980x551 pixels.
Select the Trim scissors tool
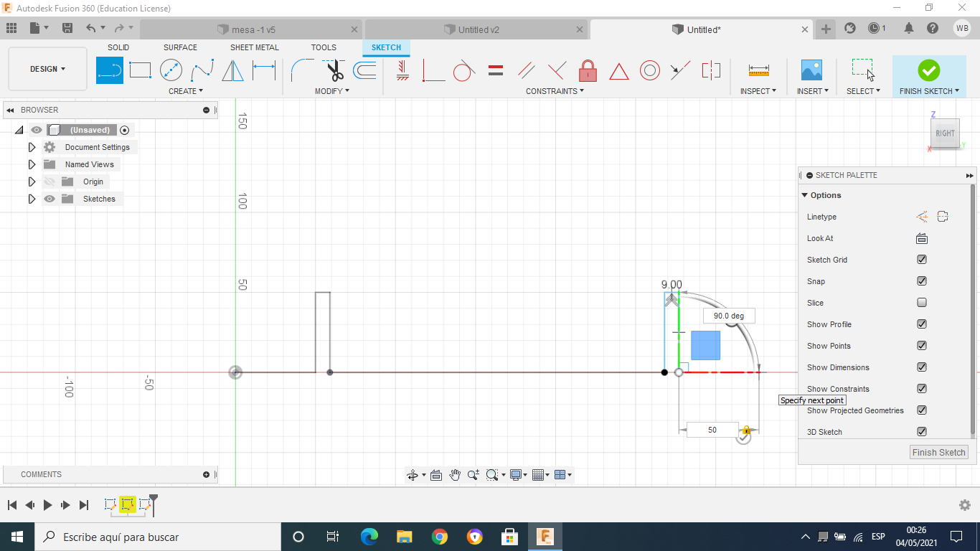[334, 70]
